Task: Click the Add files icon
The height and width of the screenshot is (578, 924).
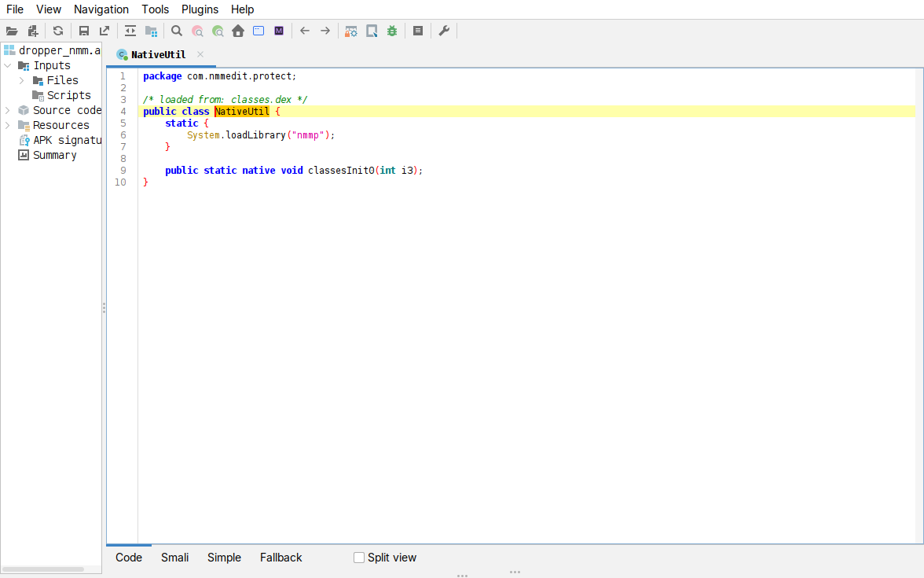Action: 33,31
